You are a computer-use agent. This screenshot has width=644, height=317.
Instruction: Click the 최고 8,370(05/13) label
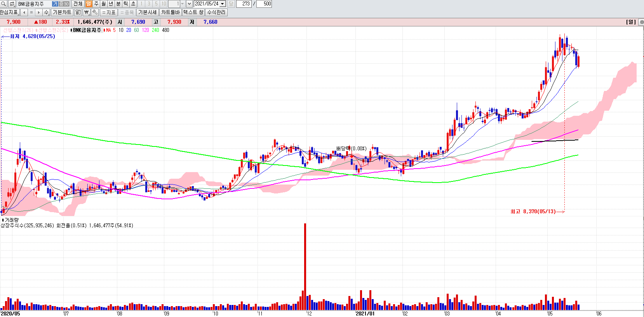coord(533,211)
